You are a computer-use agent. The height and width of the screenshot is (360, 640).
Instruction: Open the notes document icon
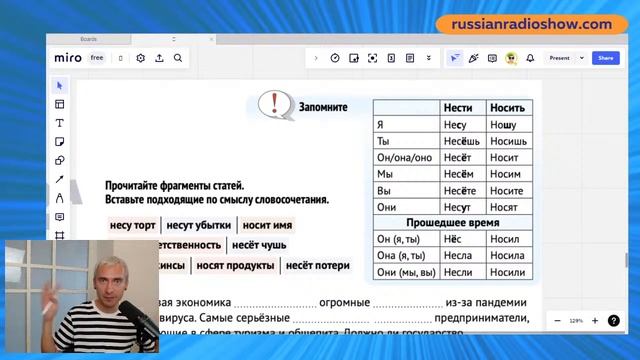[410, 58]
